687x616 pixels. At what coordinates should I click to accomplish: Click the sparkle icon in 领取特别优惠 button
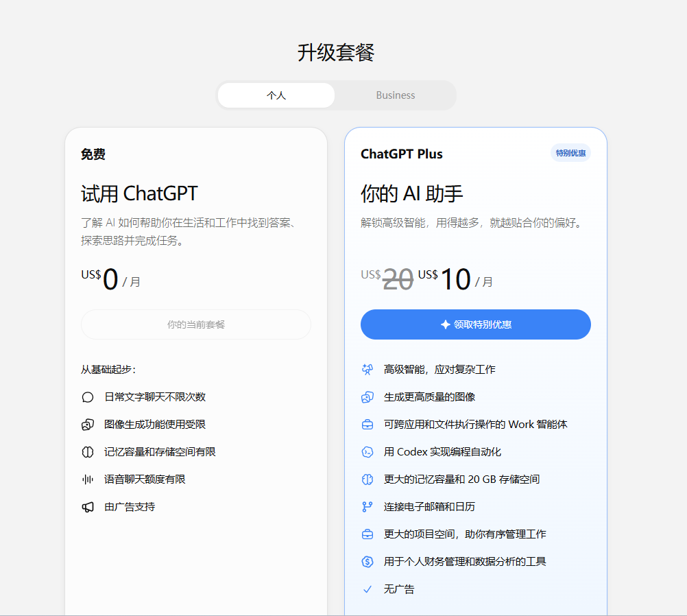click(445, 324)
